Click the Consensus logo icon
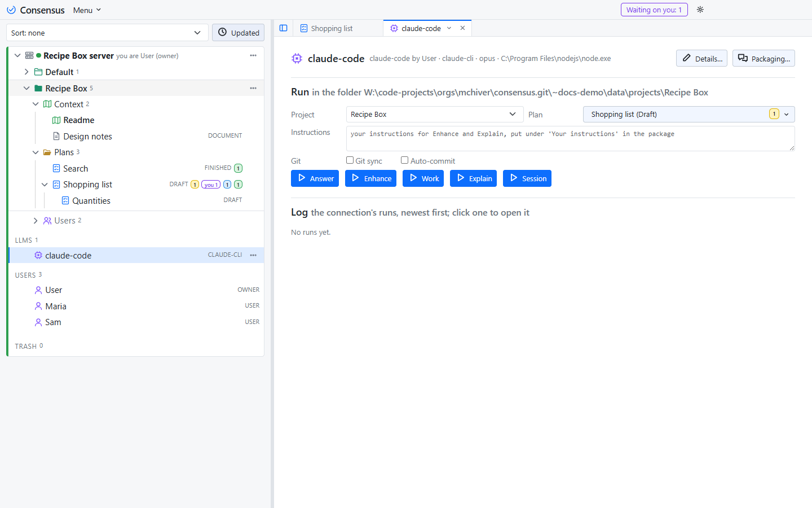Image resolution: width=812 pixels, height=508 pixels. pyautogui.click(x=11, y=10)
